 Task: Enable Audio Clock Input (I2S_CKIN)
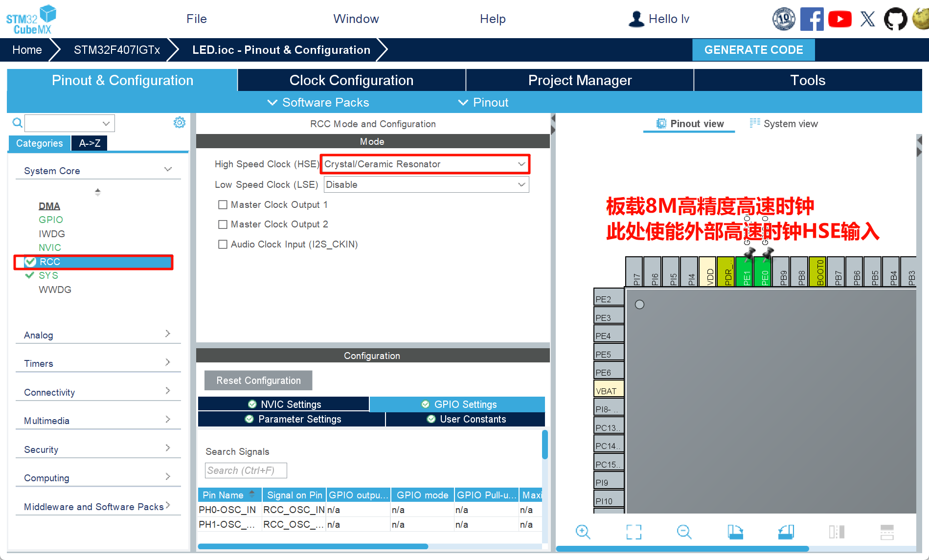[223, 244]
